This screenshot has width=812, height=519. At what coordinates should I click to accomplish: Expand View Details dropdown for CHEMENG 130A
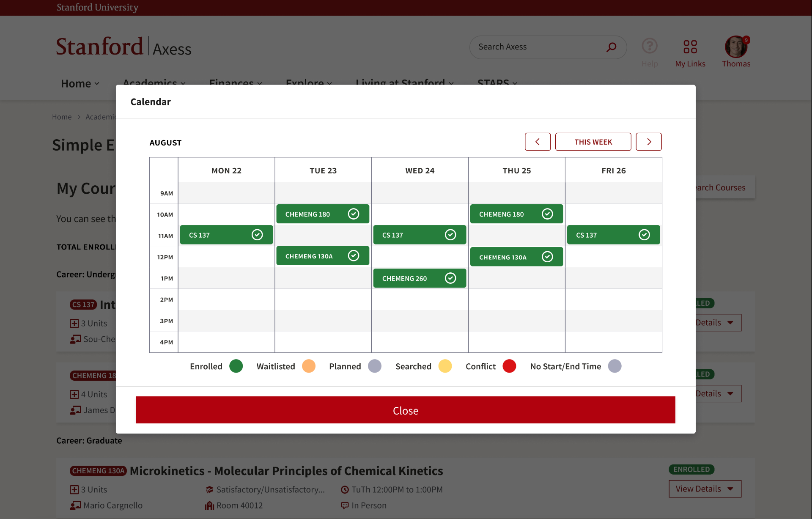tap(705, 489)
